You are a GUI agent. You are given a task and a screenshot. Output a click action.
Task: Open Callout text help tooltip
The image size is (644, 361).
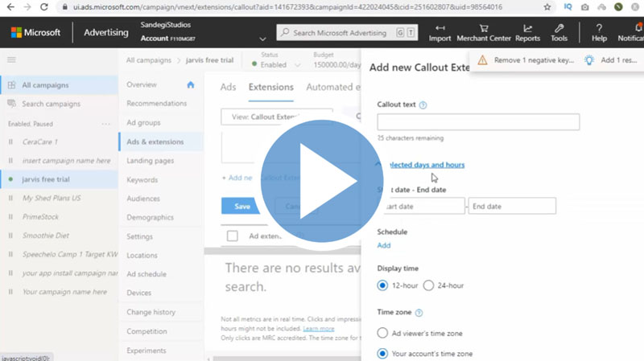point(423,105)
